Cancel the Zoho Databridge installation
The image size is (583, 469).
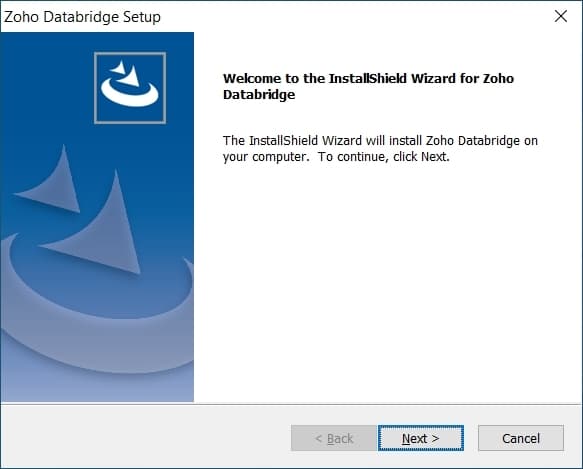521,438
